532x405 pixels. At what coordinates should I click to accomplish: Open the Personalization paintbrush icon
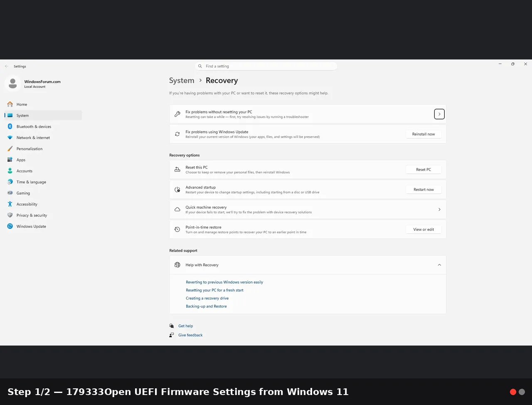tap(10, 149)
